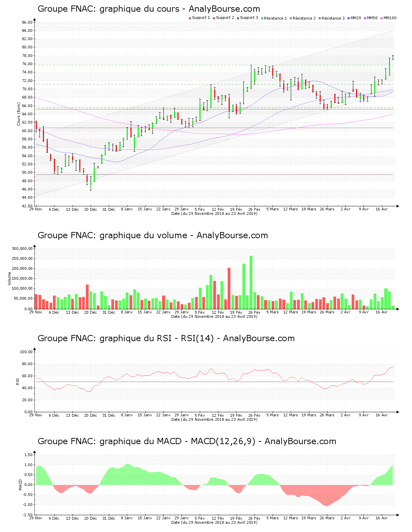Screen dimensions: 412x532
Task: Click '86.00' on the price chart axis
Action: (x=27, y=22)
